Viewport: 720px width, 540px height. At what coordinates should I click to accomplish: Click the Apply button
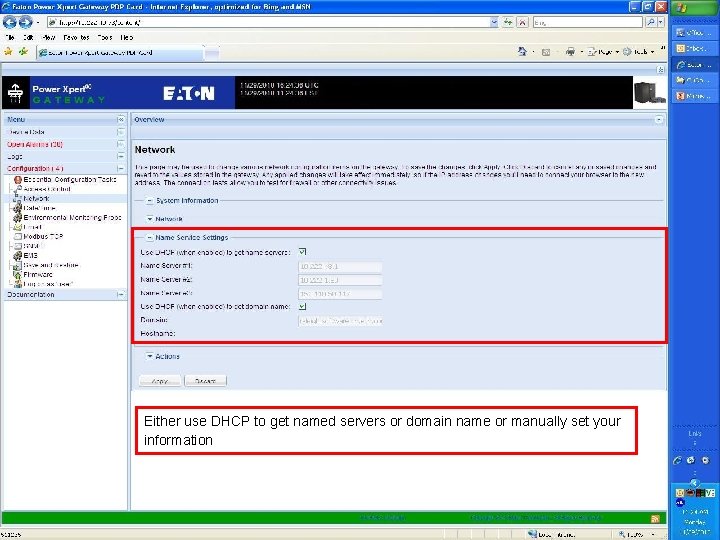tap(160, 381)
